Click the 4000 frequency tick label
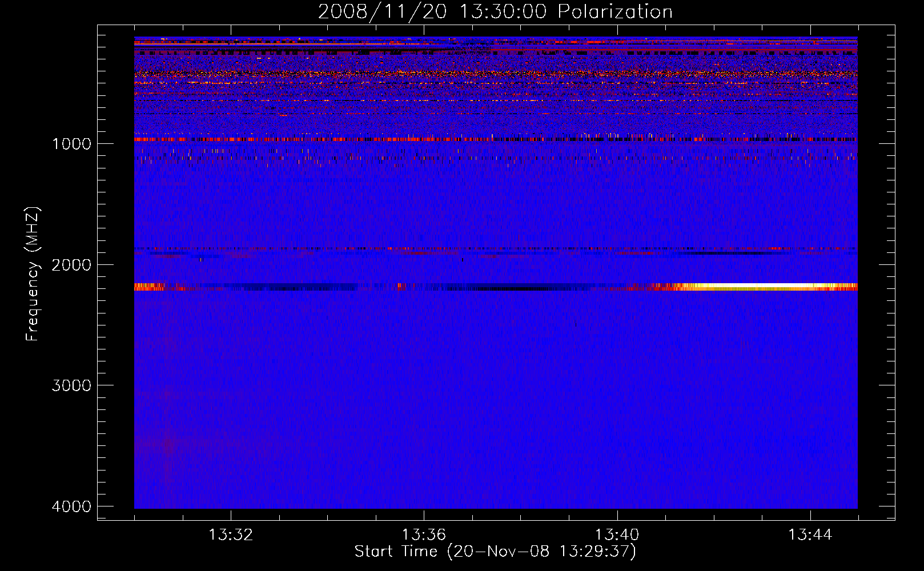The image size is (924, 571). click(71, 506)
